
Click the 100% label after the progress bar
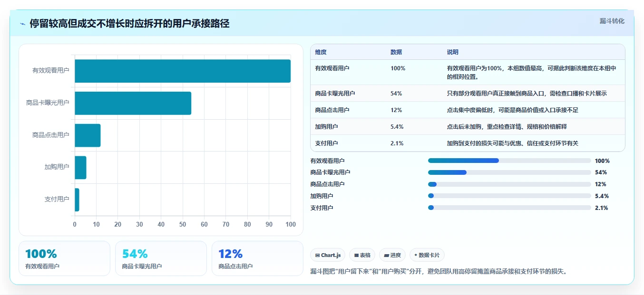pyautogui.click(x=602, y=161)
